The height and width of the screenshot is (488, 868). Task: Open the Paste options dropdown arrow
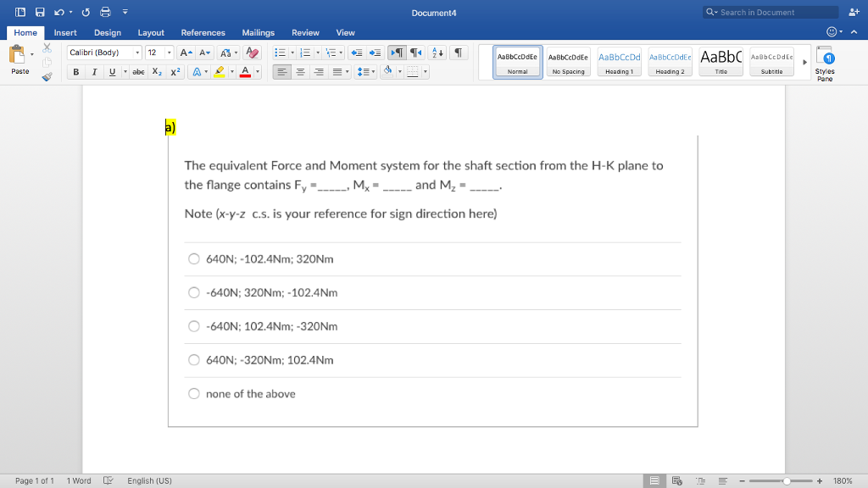click(31, 54)
